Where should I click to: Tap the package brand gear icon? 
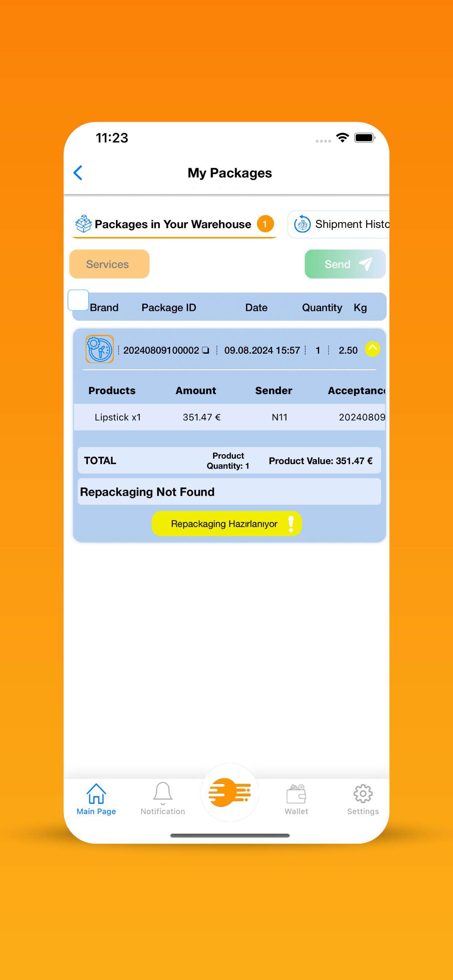point(100,349)
